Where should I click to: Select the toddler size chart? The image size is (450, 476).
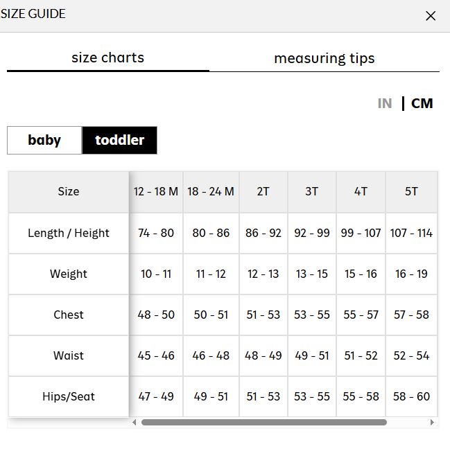coord(119,140)
